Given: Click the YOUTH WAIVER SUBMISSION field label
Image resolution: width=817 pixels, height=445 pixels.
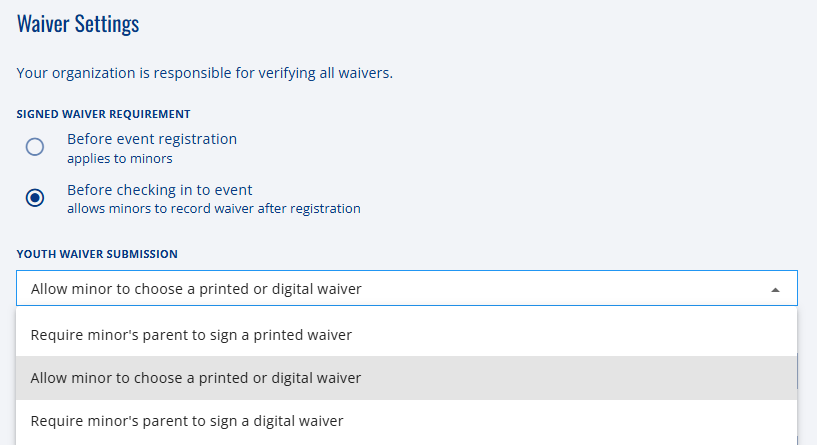Looking at the screenshot, I should click(x=97, y=254).
